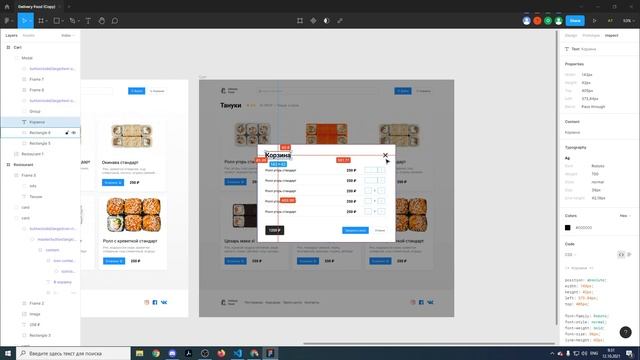The height and width of the screenshot is (360, 640).
Task: Click the help question mark button
Action: [x=625, y=332]
